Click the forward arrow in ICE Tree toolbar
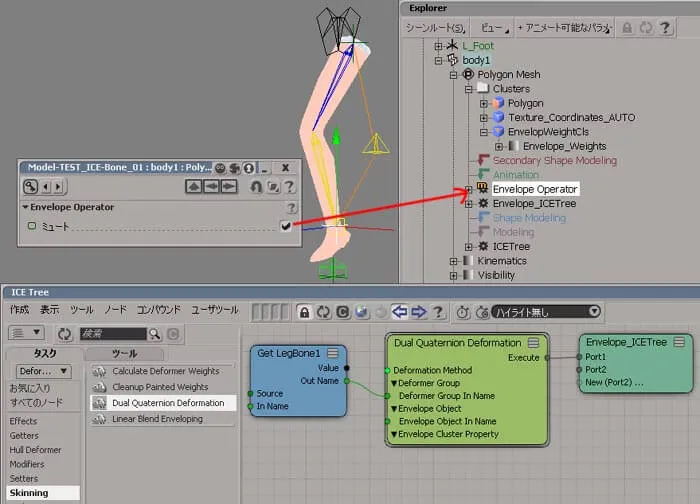Viewport: 700px width, 504px height. coord(419,312)
